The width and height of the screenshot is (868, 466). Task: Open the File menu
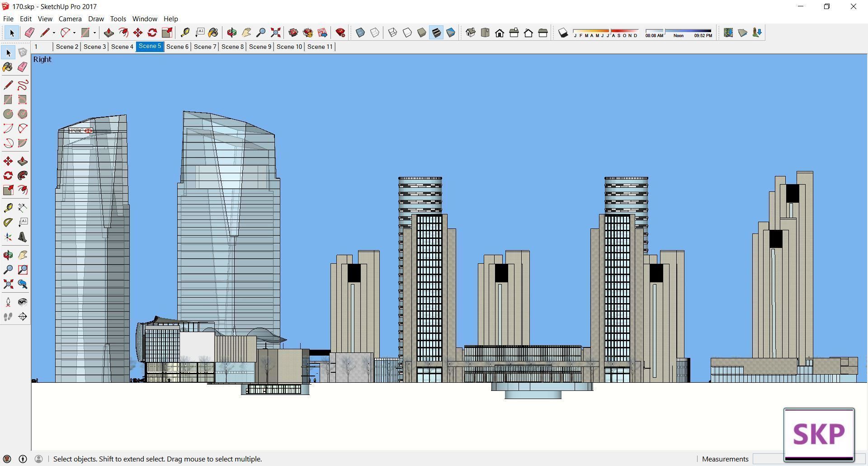click(8, 19)
